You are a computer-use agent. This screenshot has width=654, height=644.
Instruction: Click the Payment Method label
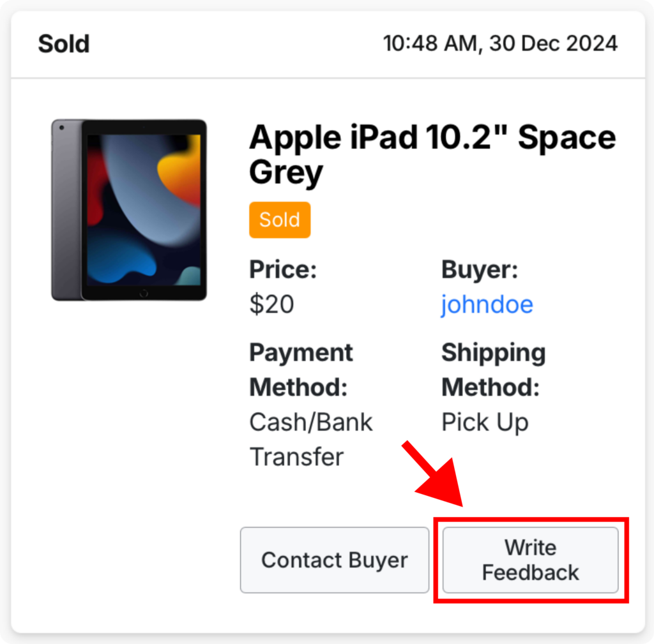coord(301,370)
